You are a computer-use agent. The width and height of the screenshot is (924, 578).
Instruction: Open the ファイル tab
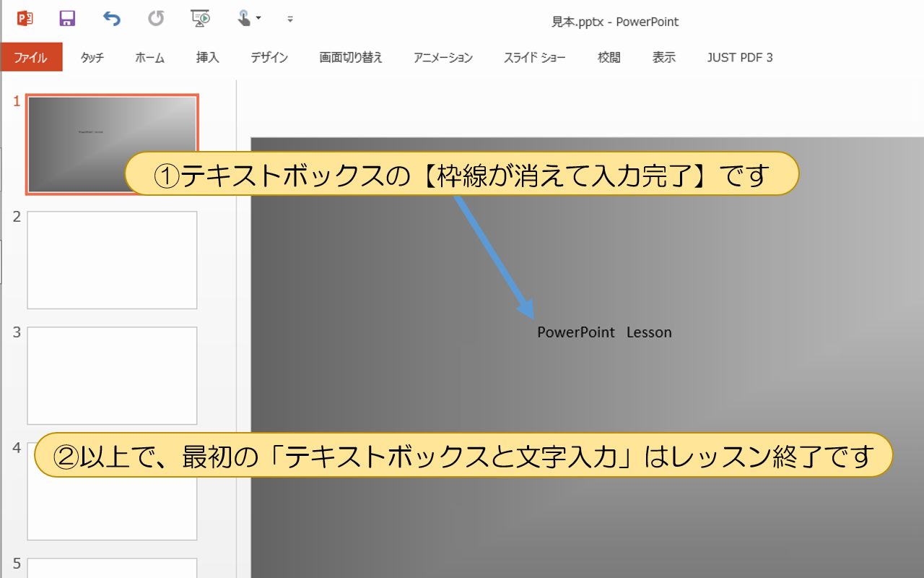[x=31, y=58]
